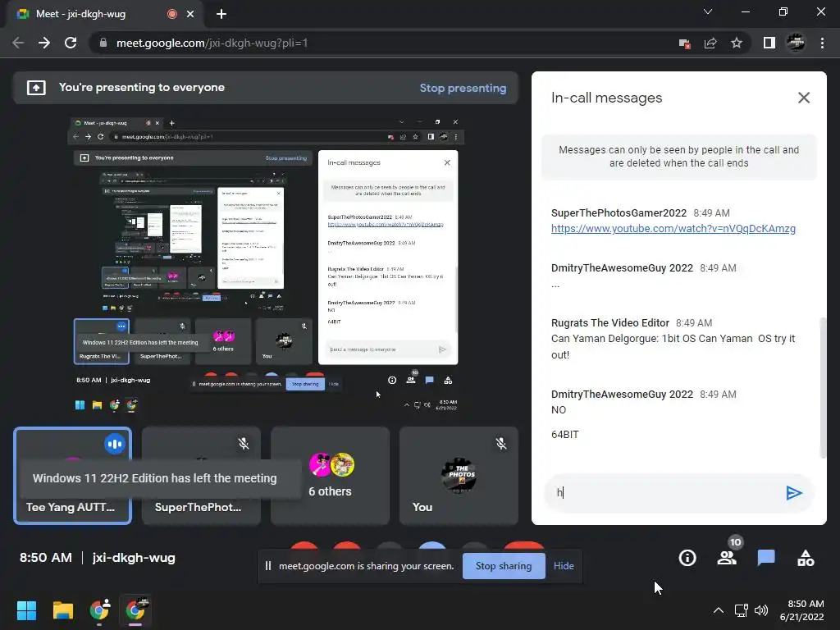Bookmark this tab star icon
Viewport: 840px width, 630px height.
coord(737,43)
